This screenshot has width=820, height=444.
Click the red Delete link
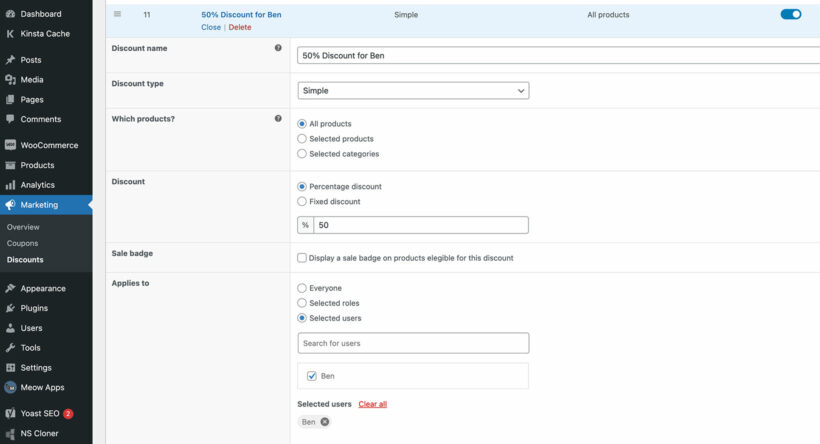point(240,27)
